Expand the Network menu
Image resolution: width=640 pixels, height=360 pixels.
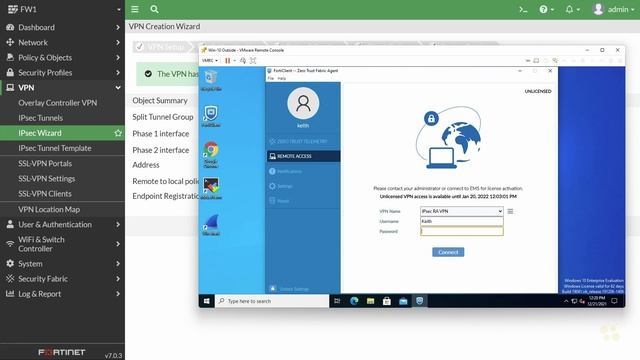pos(62,42)
